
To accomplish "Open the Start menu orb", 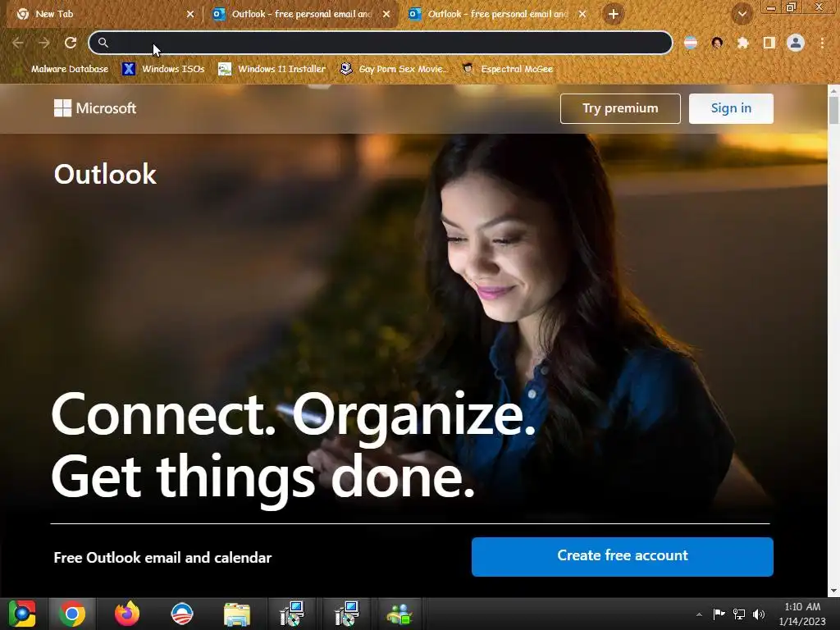I will (22, 614).
